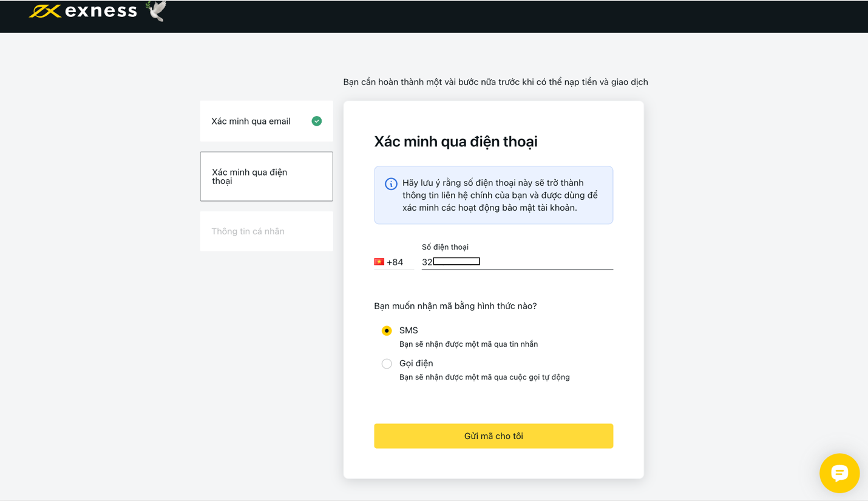Select SMS radio button
The height and width of the screenshot is (501, 868).
click(x=387, y=331)
